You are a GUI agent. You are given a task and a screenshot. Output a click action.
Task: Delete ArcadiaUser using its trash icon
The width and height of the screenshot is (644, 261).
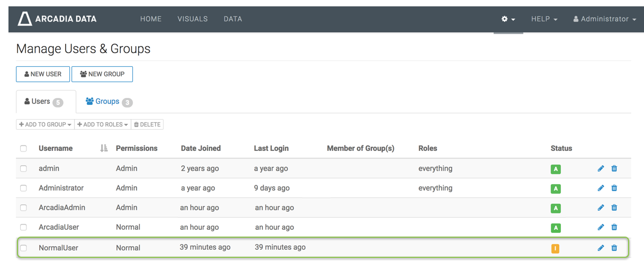point(614,227)
